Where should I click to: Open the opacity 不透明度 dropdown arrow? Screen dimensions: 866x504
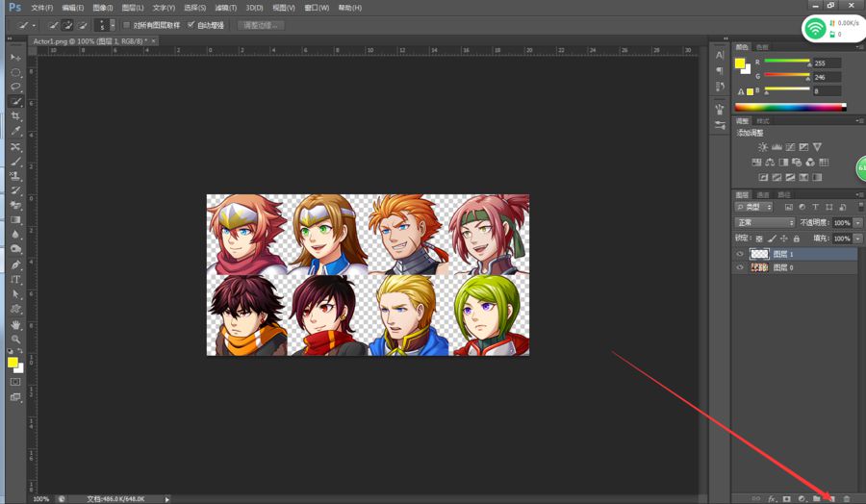tap(857, 222)
